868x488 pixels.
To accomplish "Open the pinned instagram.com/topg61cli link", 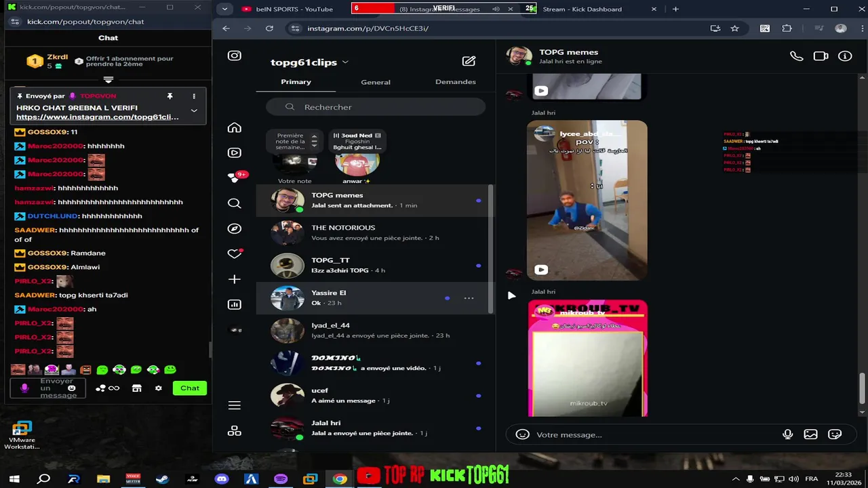I will 98,117.
